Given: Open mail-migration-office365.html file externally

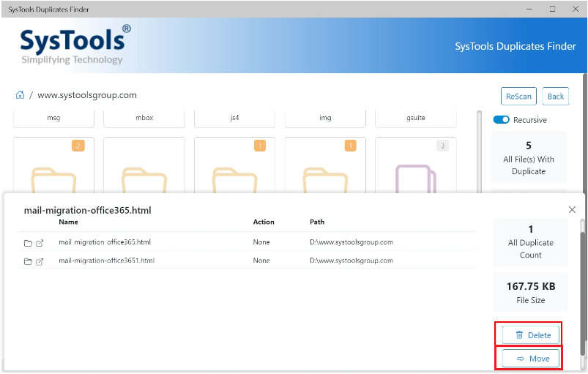Looking at the screenshot, I should [x=40, y=243].
